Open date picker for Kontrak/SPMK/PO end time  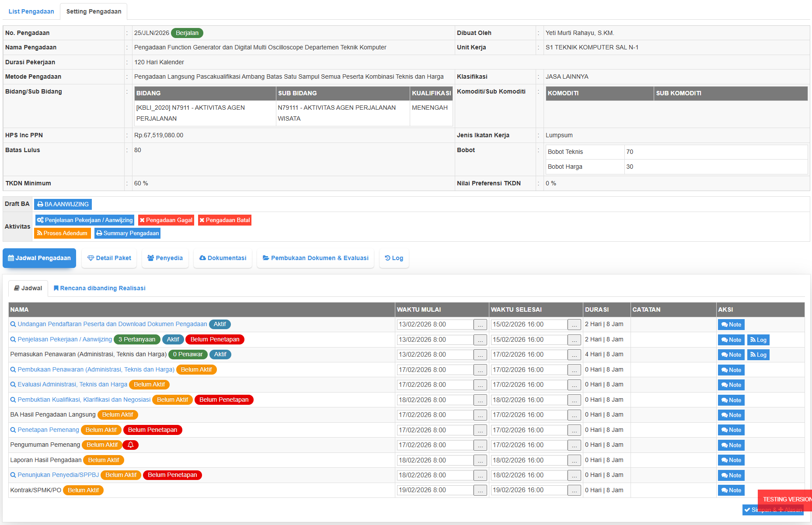click(574, 490)
